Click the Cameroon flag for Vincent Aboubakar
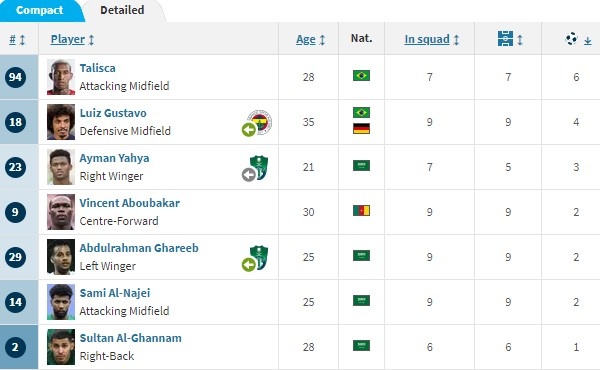 click(361, 210)
